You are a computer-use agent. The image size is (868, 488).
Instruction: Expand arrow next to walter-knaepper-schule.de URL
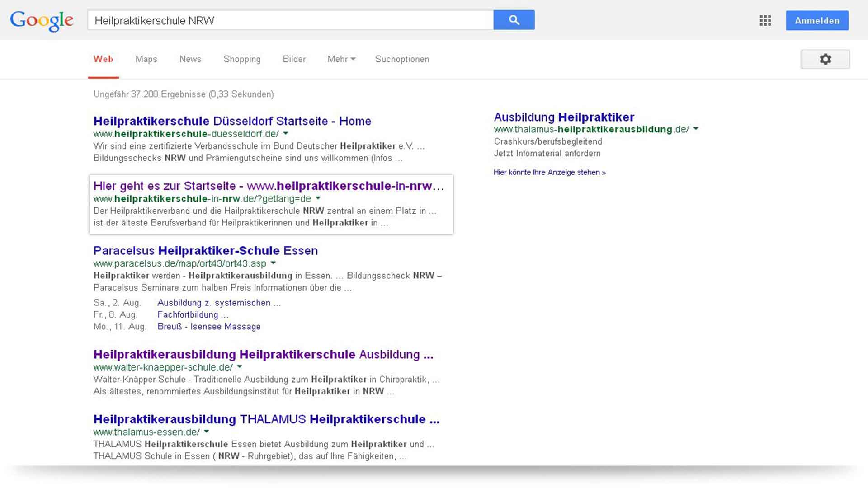(240, 367)
